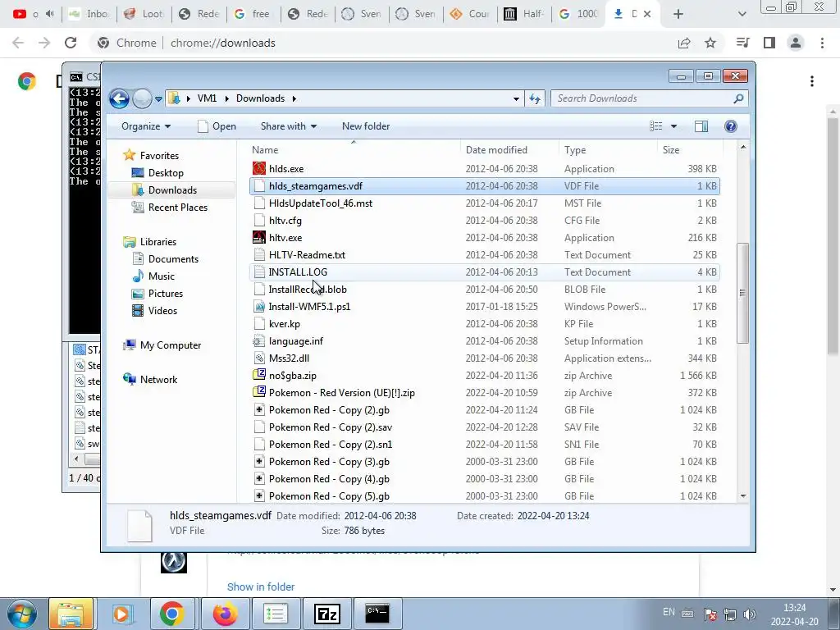Image resolution: width=840 pixels, height=630 pixels.
Task: Toggle the preview pane
Action: click(701, 126)
